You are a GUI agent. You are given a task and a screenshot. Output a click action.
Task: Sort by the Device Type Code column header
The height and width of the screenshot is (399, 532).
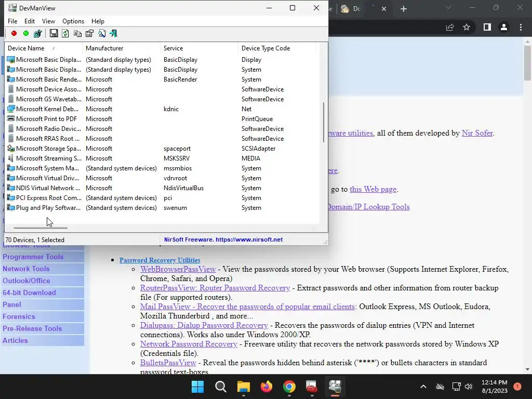[277, 48]
